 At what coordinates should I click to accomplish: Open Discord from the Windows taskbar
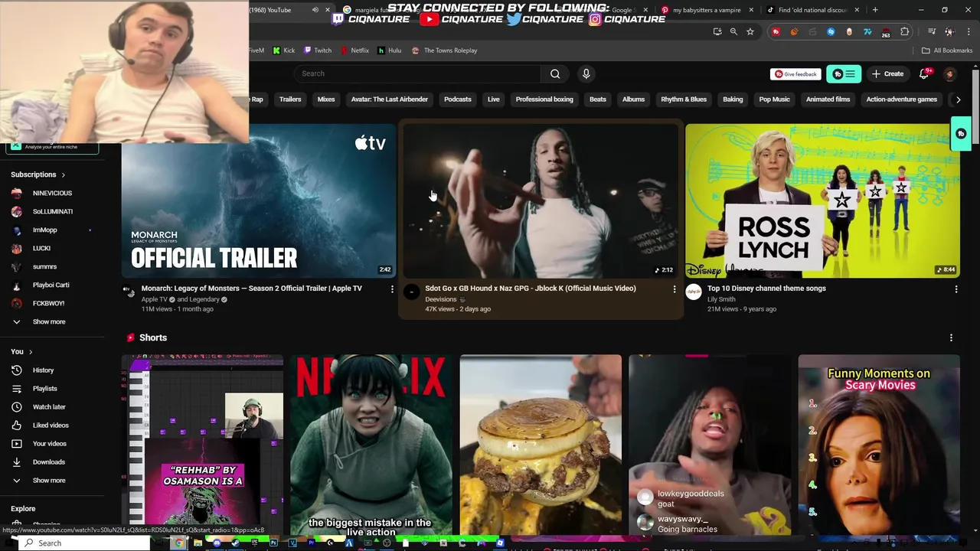[217, 543]
